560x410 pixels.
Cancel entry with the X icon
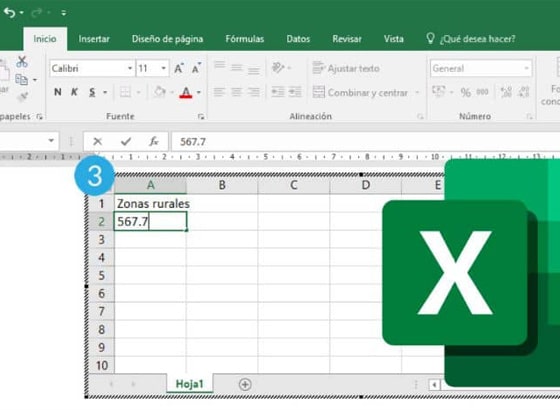[97, 141]
